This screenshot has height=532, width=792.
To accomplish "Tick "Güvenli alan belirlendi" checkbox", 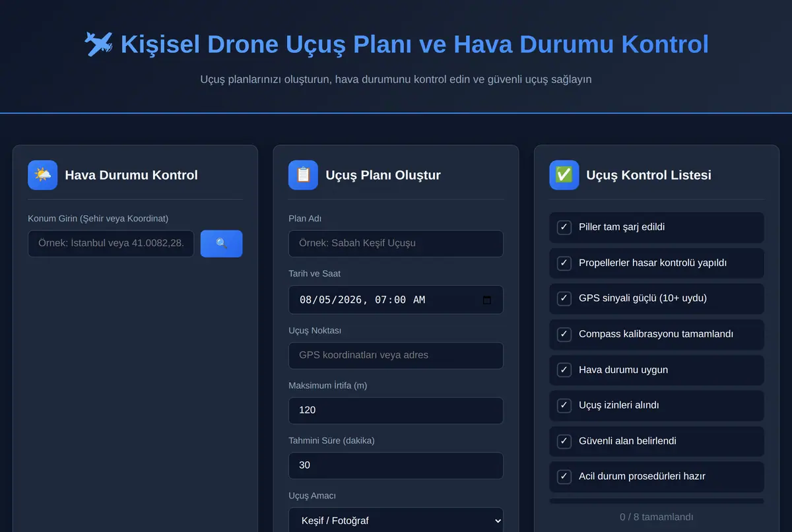I will click(564, 441).
